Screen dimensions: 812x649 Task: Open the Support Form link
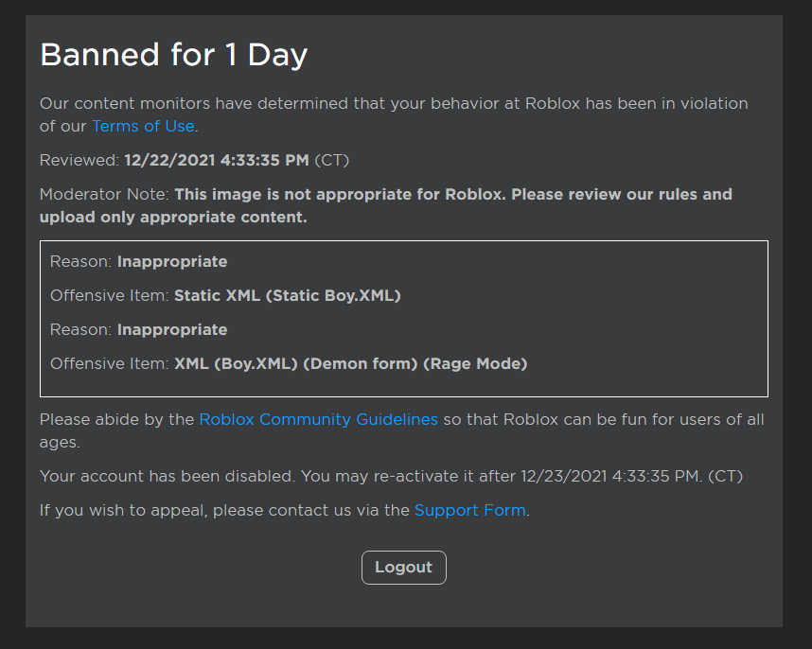point(469,510)
